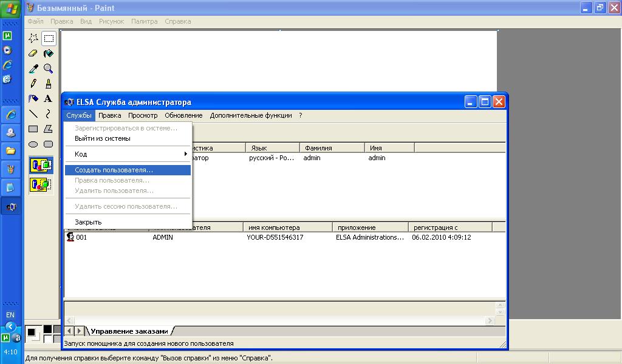Select the Fill with Color bucket tool
Image resolution: width=622 pixels, height=364 pixels.
48,53
